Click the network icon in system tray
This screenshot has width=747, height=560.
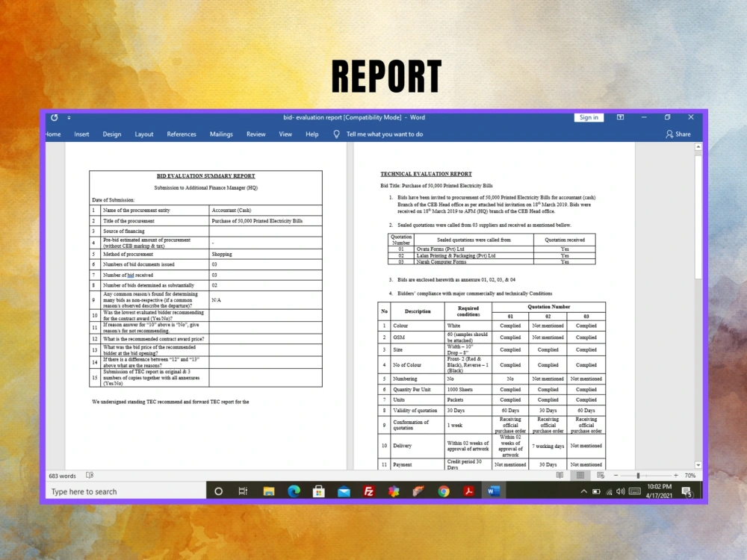pyautogui.click(x=609, y=491)
